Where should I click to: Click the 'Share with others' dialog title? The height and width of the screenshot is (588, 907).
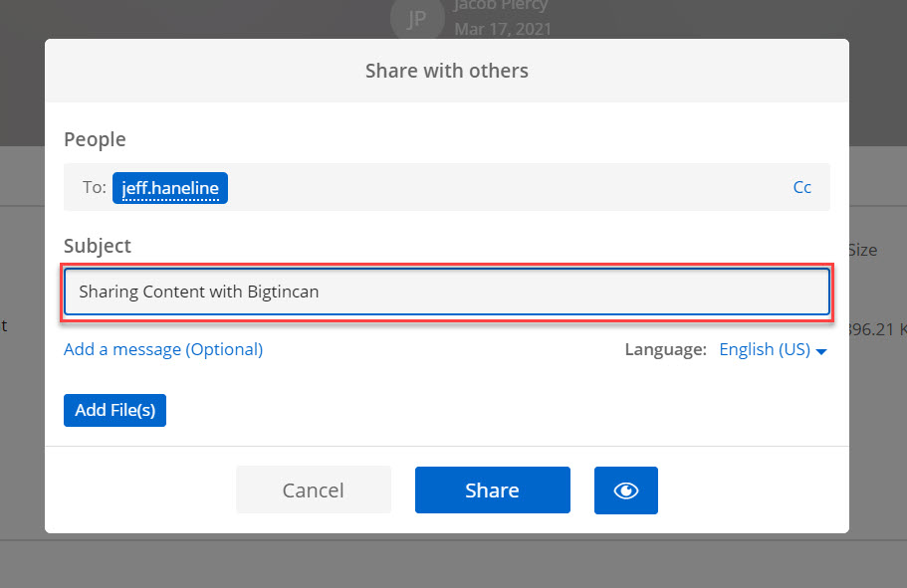pos(447,71)
